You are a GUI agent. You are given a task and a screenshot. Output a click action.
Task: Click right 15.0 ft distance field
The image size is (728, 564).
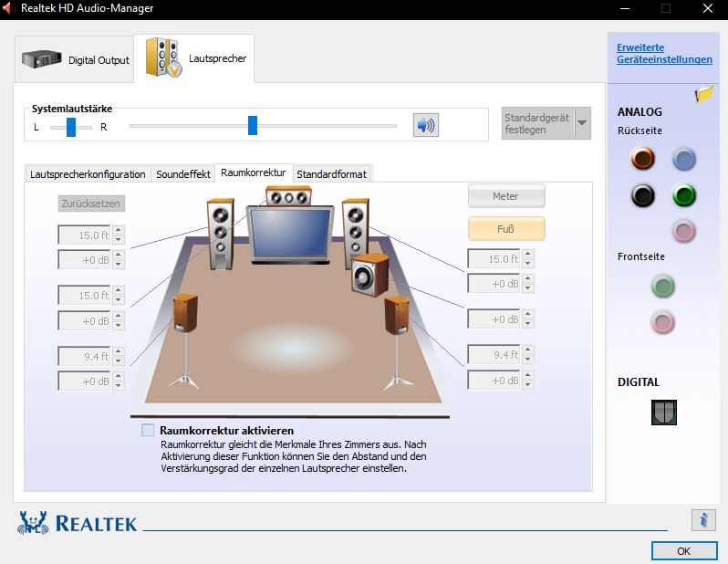(494, 258)
